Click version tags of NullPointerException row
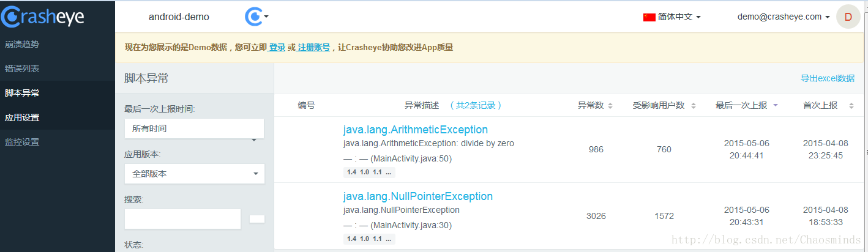The image size is (868, 252). tap(369, 239)
